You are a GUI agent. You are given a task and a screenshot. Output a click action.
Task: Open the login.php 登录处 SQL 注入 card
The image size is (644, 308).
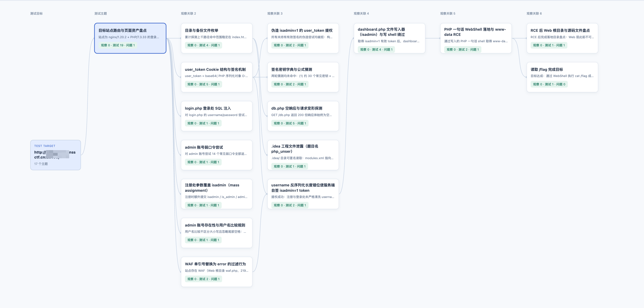217,116
